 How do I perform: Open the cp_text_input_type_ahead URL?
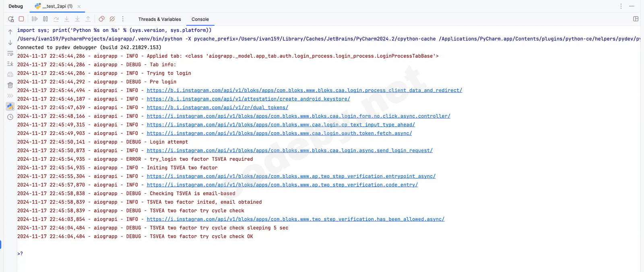point(281,125)
